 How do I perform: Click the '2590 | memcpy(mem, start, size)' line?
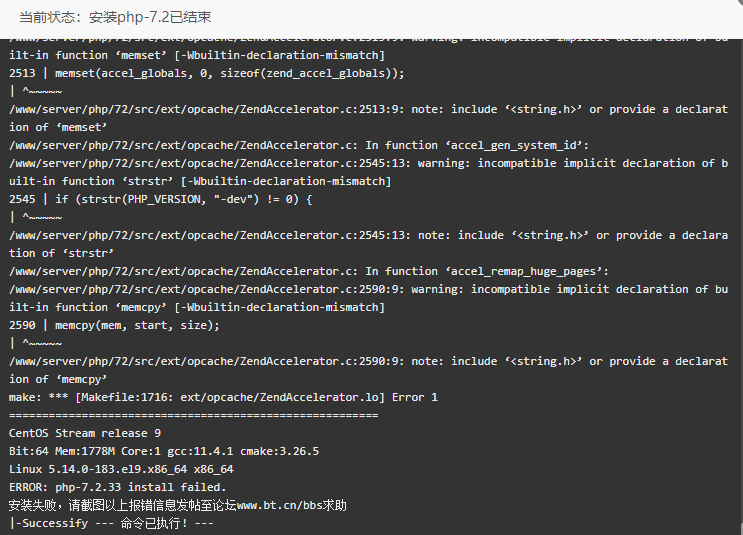(x=114, y=325)
